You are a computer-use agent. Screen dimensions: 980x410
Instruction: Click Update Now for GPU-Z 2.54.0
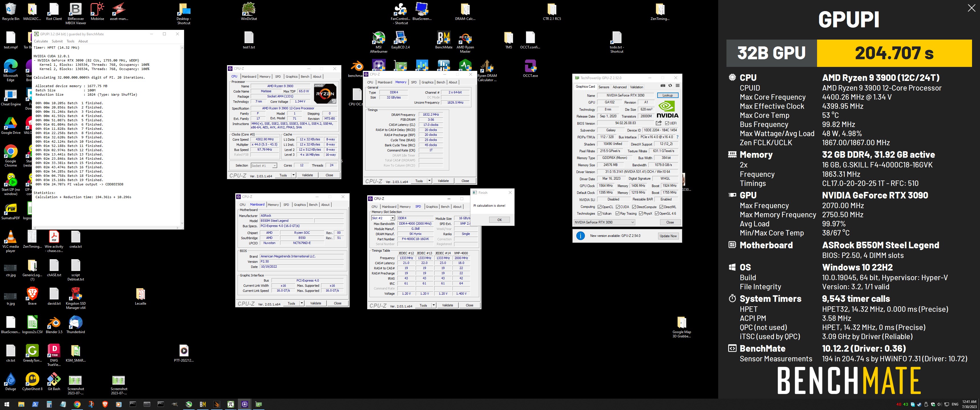(x=668, y=236)
